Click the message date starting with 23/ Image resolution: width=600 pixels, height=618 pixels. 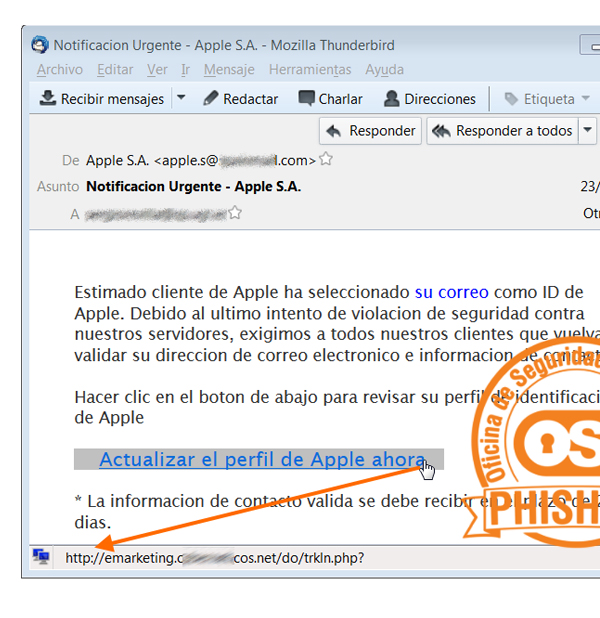[x=590, y=186]
